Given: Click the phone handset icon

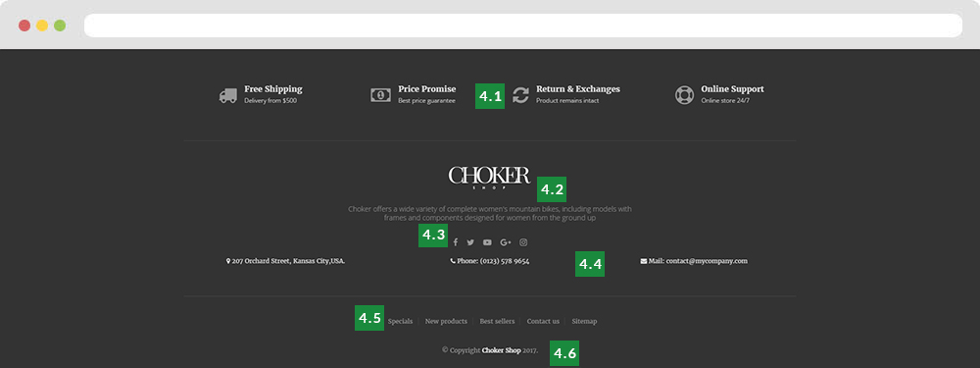Looking at the screenshot, I should tap(453, 261).
